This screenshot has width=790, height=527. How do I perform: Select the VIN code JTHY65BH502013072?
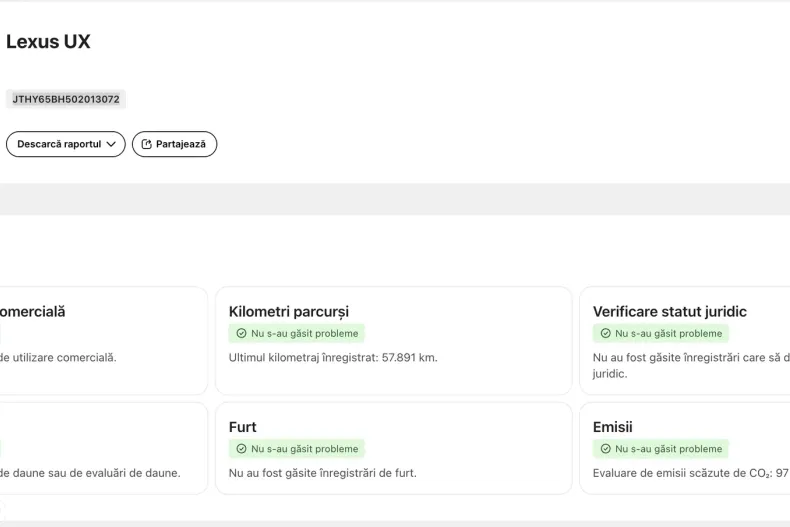click(66, 99)
